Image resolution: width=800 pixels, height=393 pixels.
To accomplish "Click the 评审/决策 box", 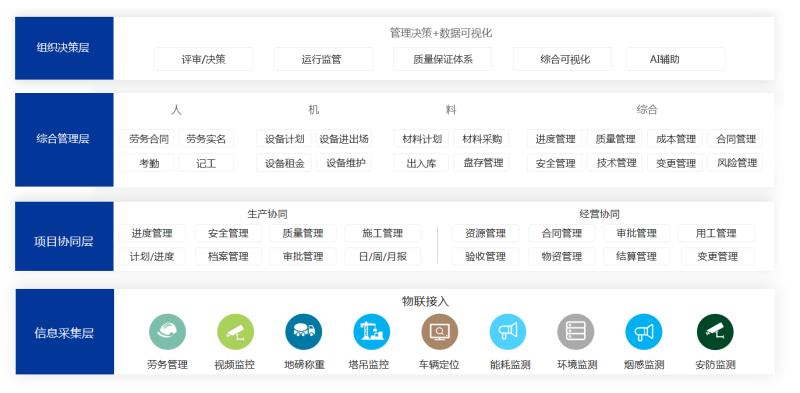I will click(x=204, y=59).
